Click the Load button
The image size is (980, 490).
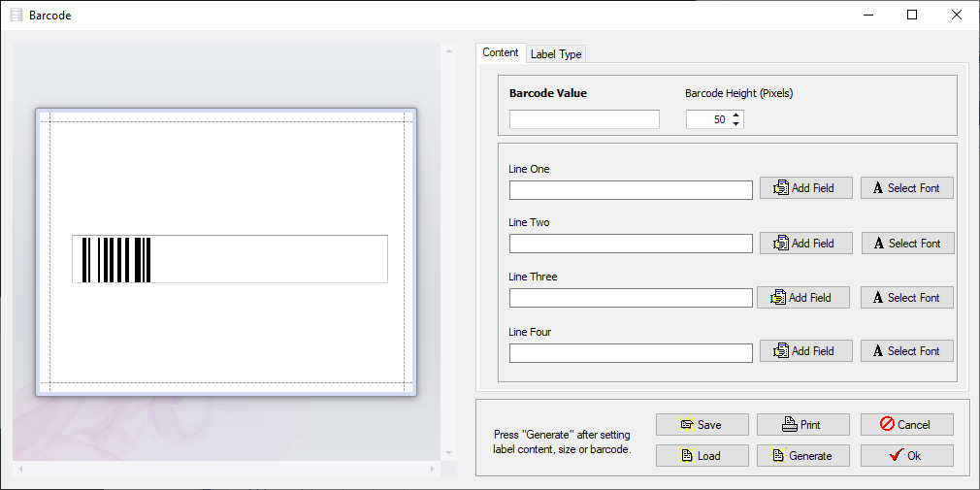point(702,455)
